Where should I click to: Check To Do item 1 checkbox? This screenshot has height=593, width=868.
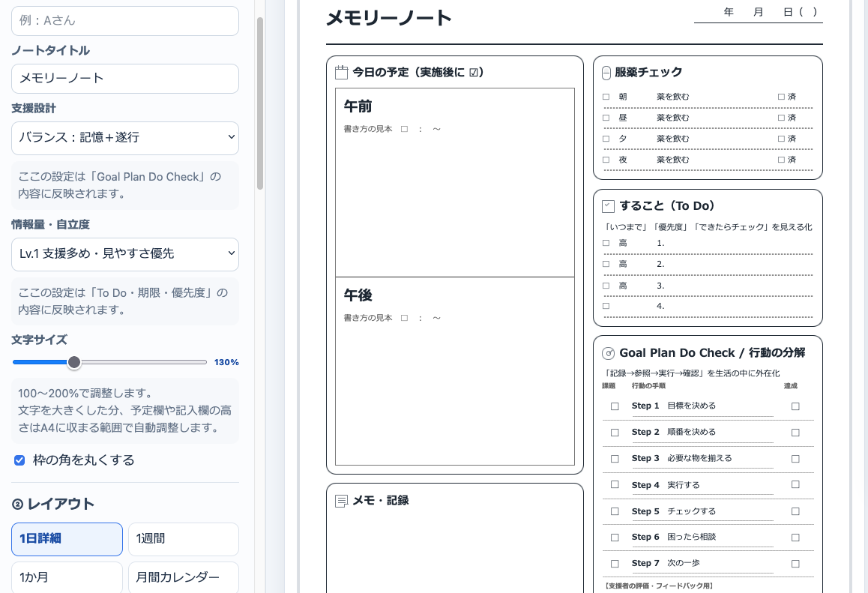[x=606, y=243]
